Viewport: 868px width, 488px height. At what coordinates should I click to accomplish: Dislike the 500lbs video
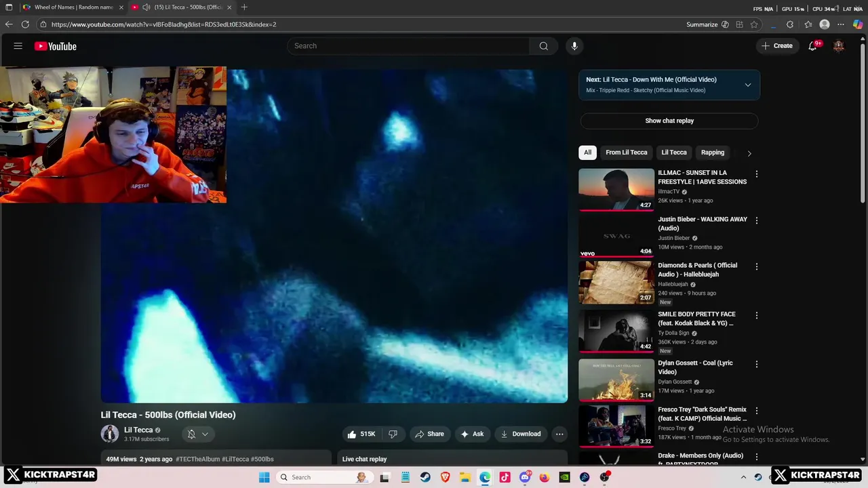393,434
